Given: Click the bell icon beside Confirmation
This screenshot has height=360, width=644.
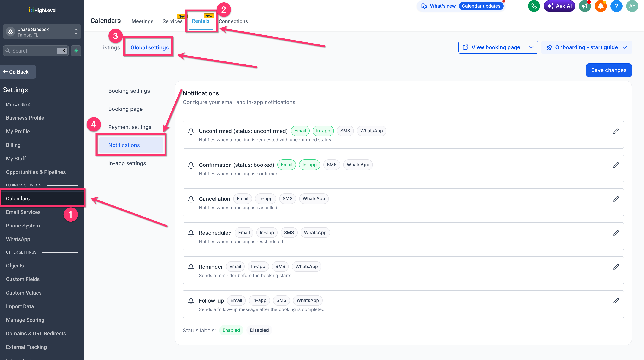Looking at the screenshot, I should 191,165.
